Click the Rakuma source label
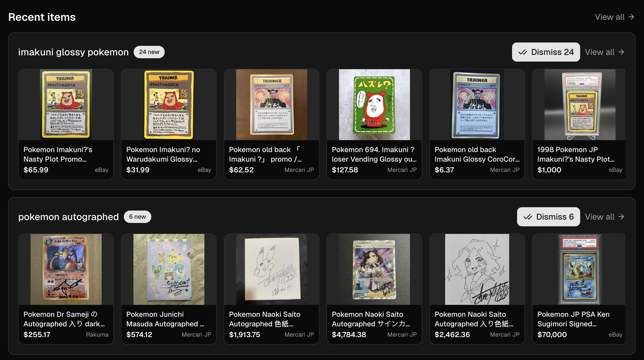The width and height of the screenshot is (644, 360). pyautogui.click(x=97, y=334)
